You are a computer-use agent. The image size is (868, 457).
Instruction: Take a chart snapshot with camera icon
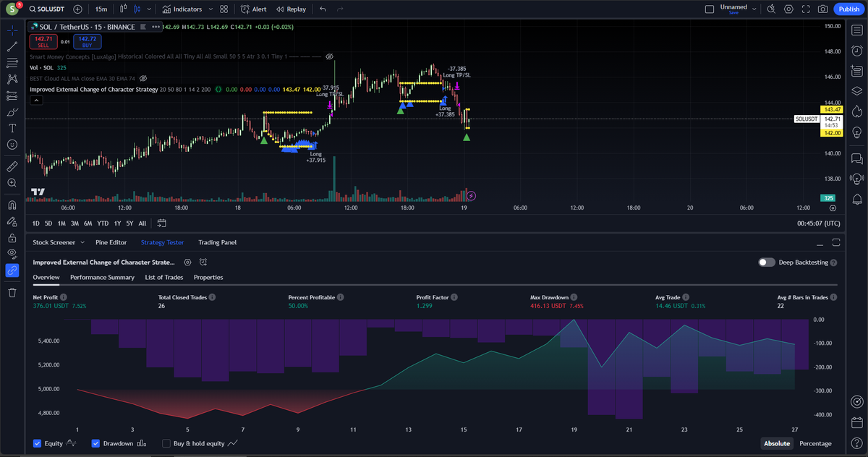click(823, 9)
